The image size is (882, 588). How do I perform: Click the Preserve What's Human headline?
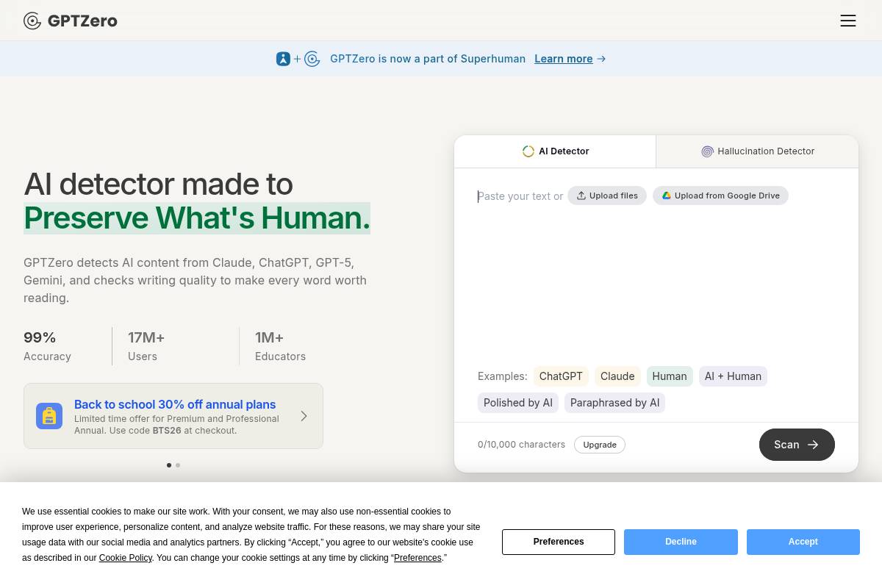point(197,218)
